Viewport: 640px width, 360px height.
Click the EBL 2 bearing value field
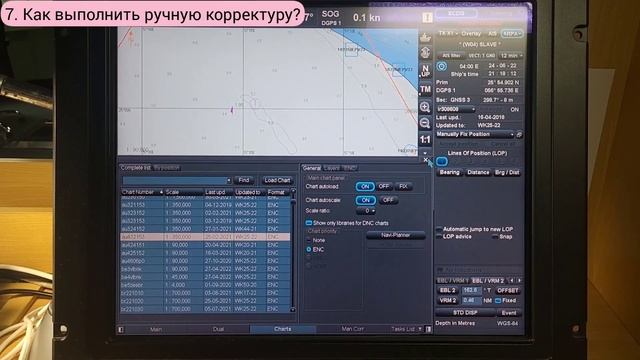click(471, 290)
